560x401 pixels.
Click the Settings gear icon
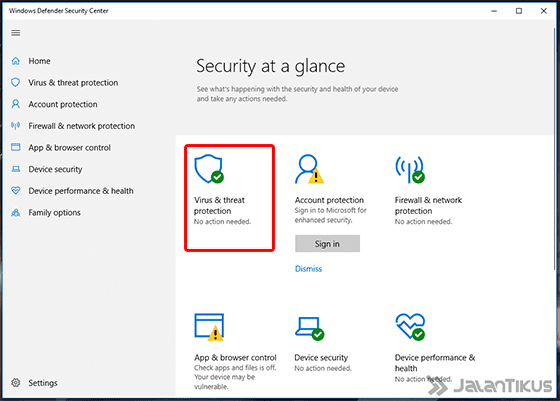click(15, 383)
